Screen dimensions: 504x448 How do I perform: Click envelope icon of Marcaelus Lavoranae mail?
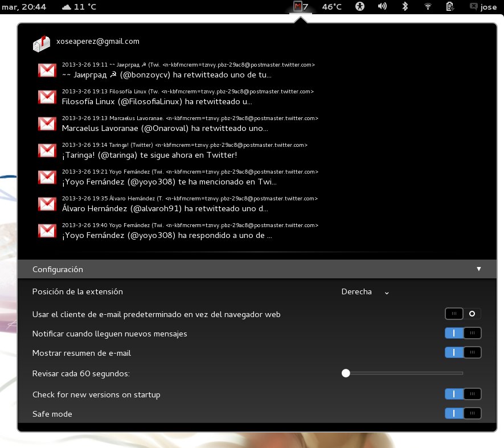tap(47, 124)
